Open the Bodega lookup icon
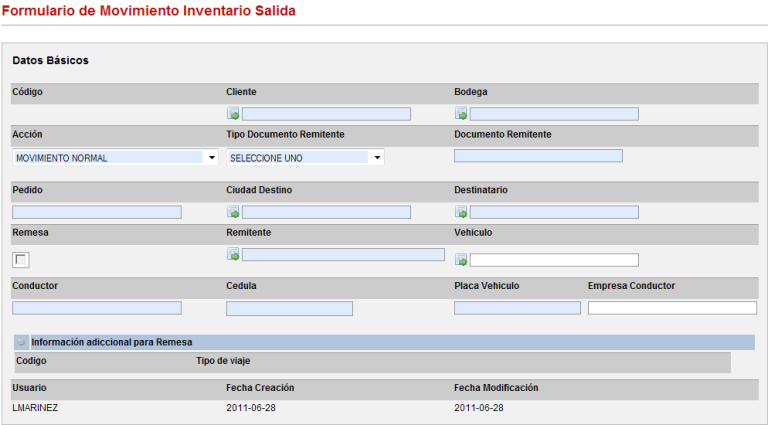This screenshot has height=425, width=768. (x=461, y=114)
